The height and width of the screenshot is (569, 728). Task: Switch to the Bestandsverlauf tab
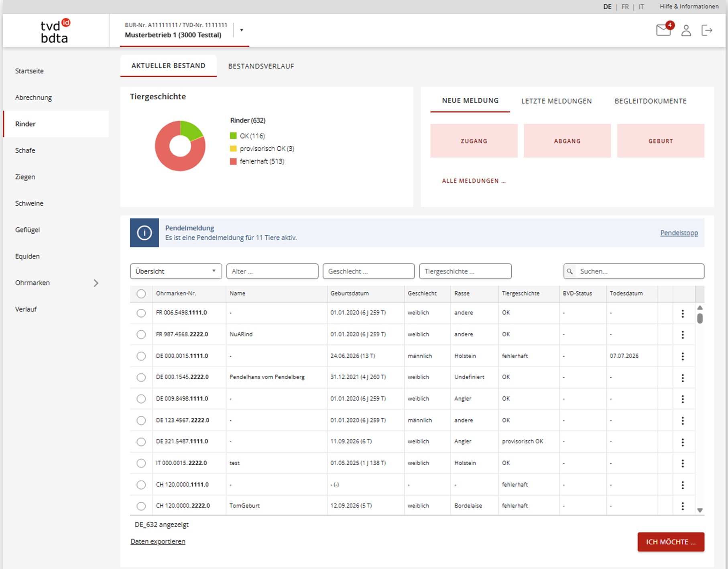coord(261,66)
